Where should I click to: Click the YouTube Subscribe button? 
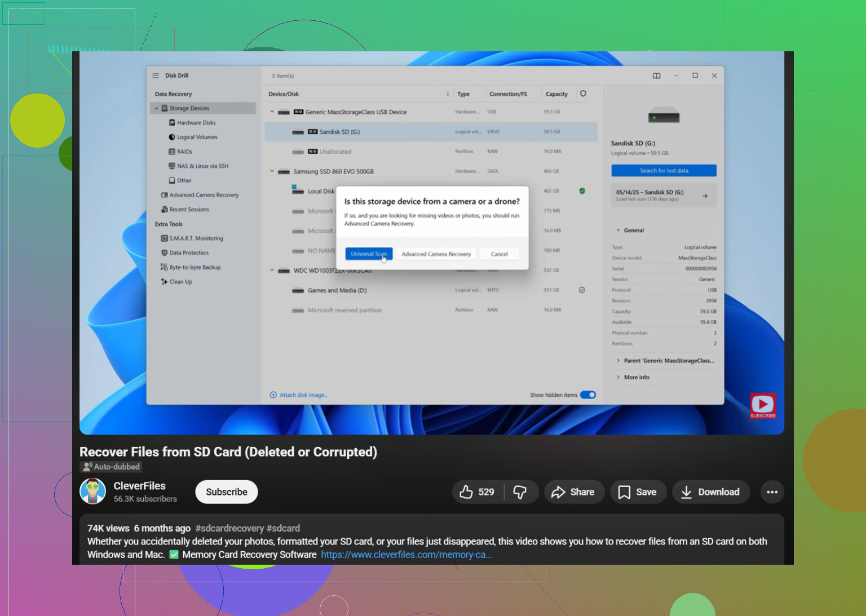pos(227,492)
